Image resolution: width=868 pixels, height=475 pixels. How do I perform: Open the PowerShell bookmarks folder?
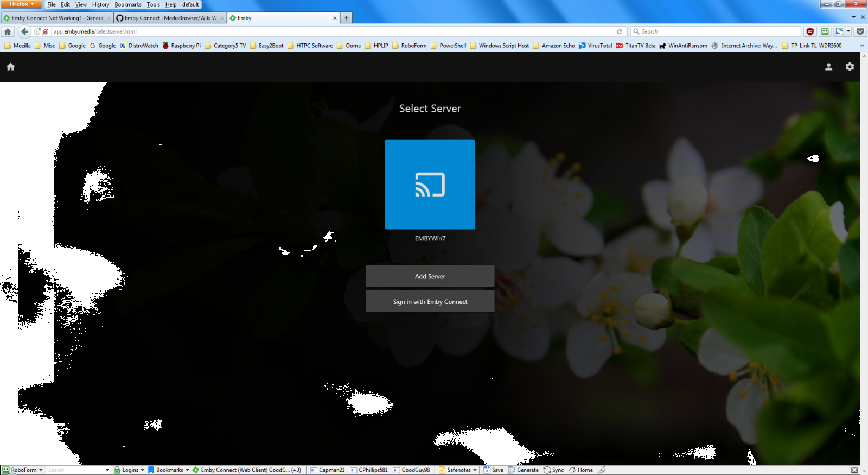[x=448, y=46]
